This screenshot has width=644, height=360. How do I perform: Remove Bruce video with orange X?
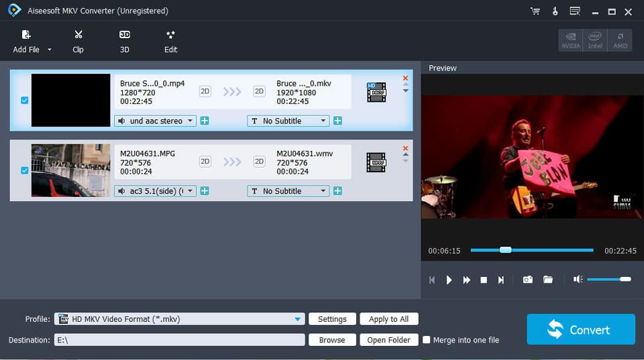(405, 78)
